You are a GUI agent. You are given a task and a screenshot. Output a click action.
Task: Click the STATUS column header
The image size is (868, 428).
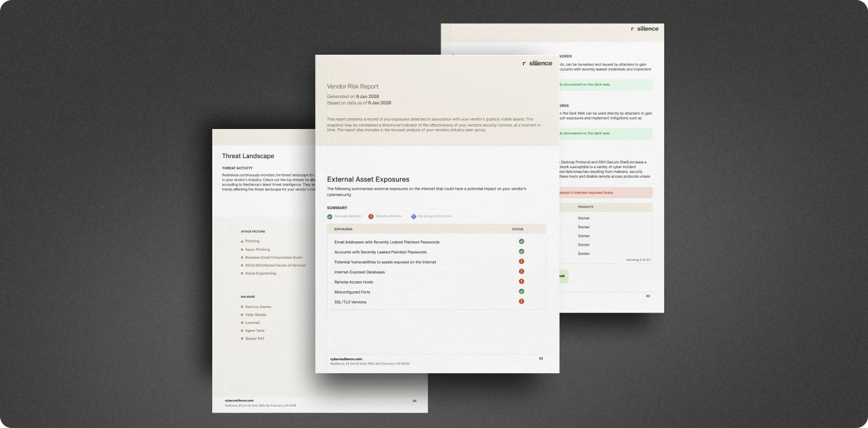[x=517, y=229]
